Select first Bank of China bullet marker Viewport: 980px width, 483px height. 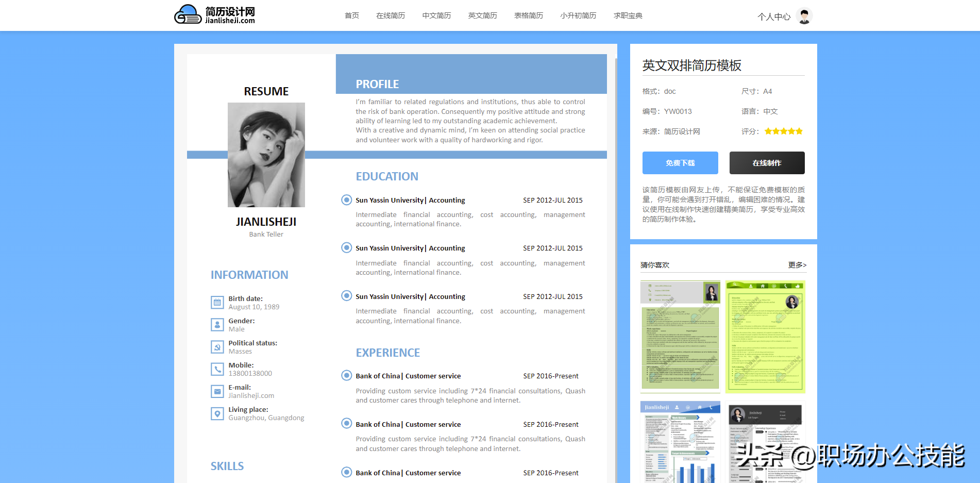347,376
